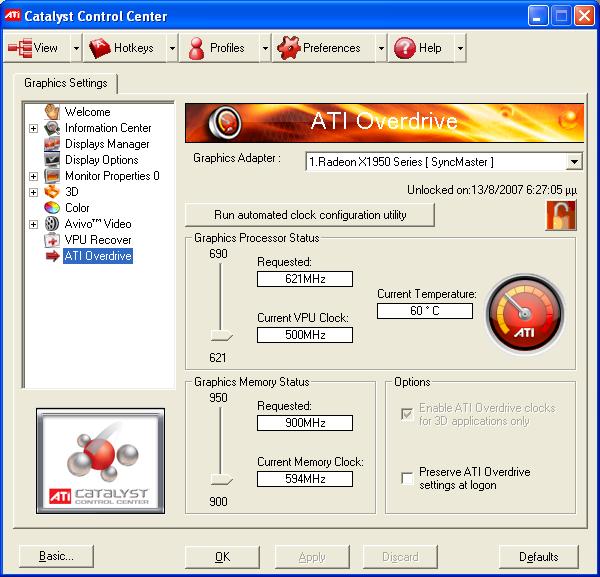The height and width of the screenshot is (577, 600).
Task: Click the OK button
Action: tap(222, 557)
